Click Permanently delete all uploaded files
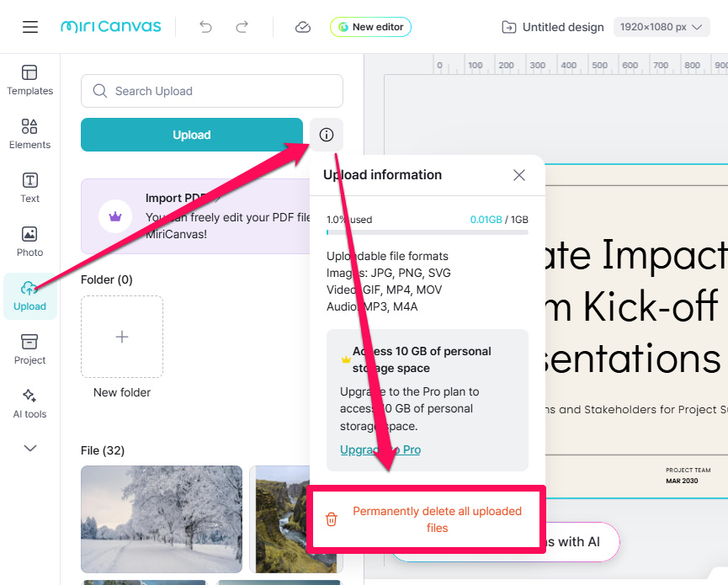Viewport: 728px width, 585px height. [x=428, y=519]
